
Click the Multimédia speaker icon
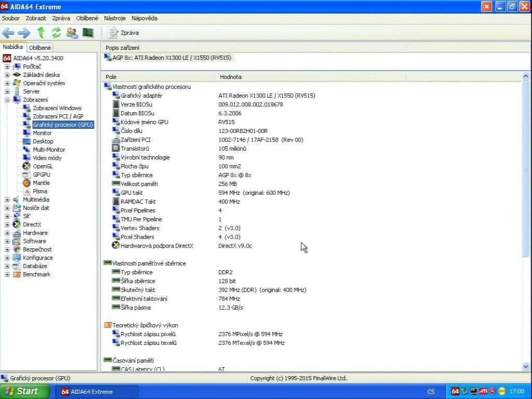click(16, 200)
